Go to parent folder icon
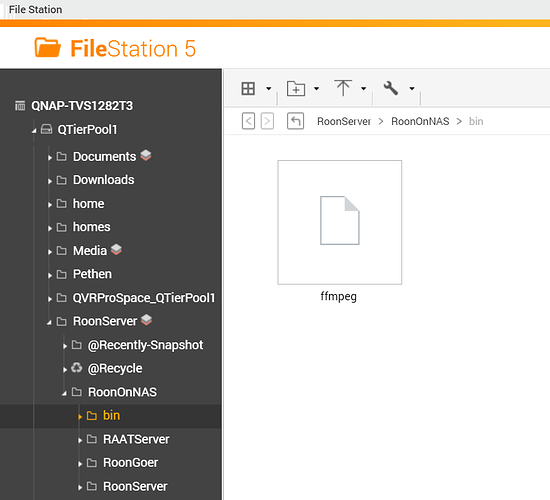The image size is (550, 500). pyautogui.click(x=295, y=121)
